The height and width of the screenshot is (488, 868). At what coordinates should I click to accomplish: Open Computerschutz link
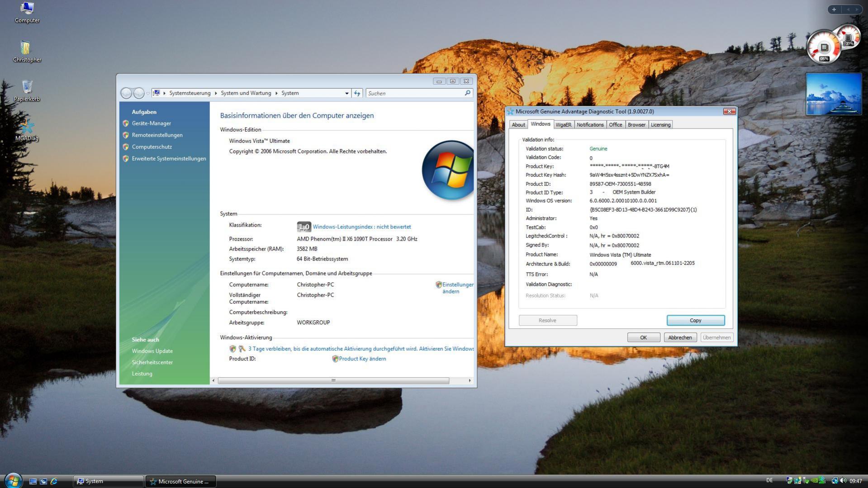coord(152,147)
